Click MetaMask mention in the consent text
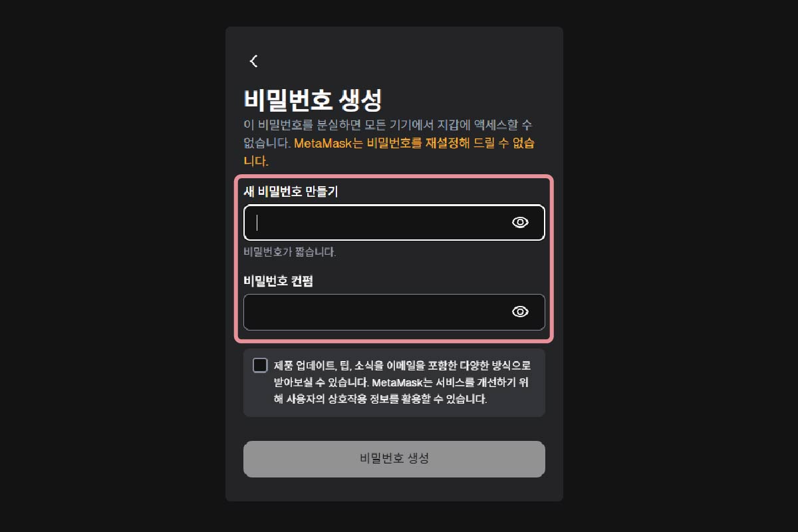The height and width of the screenshot is (532, 798). pos(399,382)
